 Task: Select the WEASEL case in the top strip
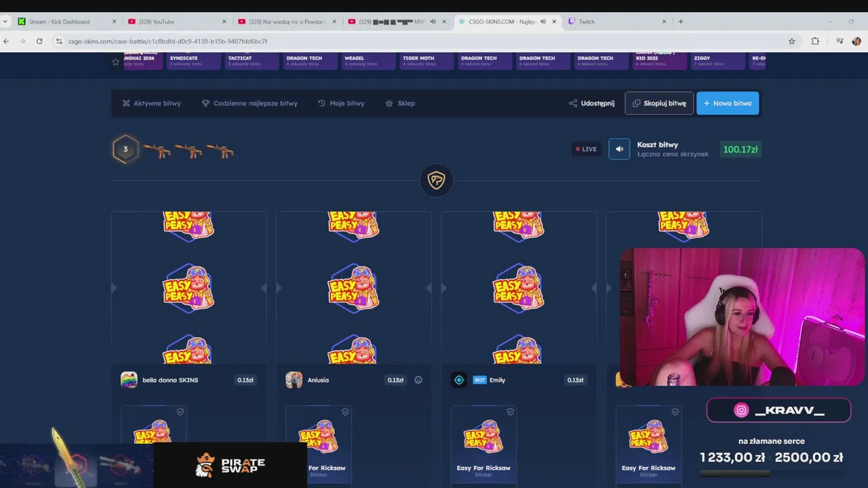click(x=368, y=60)
